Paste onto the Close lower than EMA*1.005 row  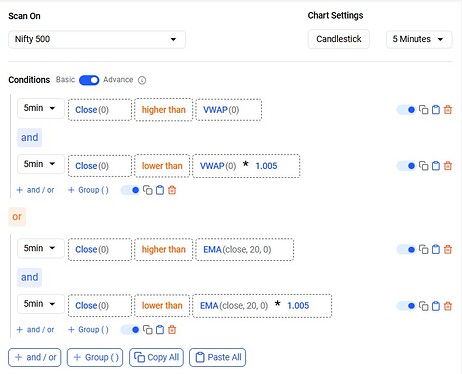436,306
